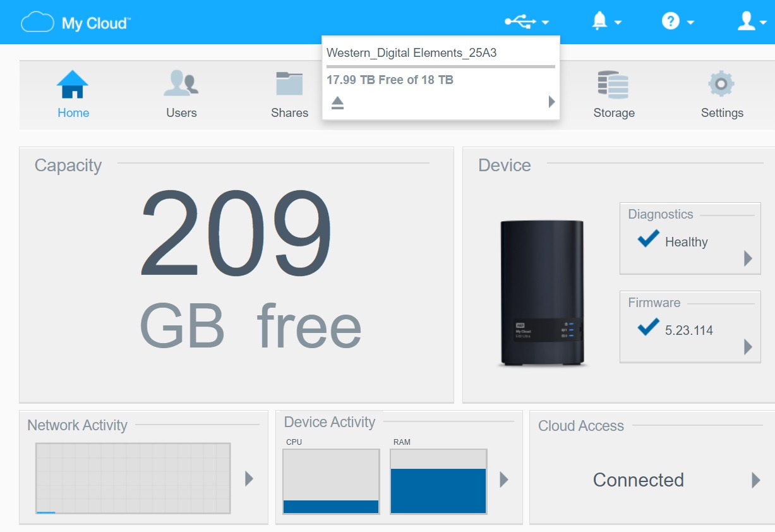This screenshot has height=532, width=775.
Task: Open the USB devices icon in header
Action: point(520,21)
